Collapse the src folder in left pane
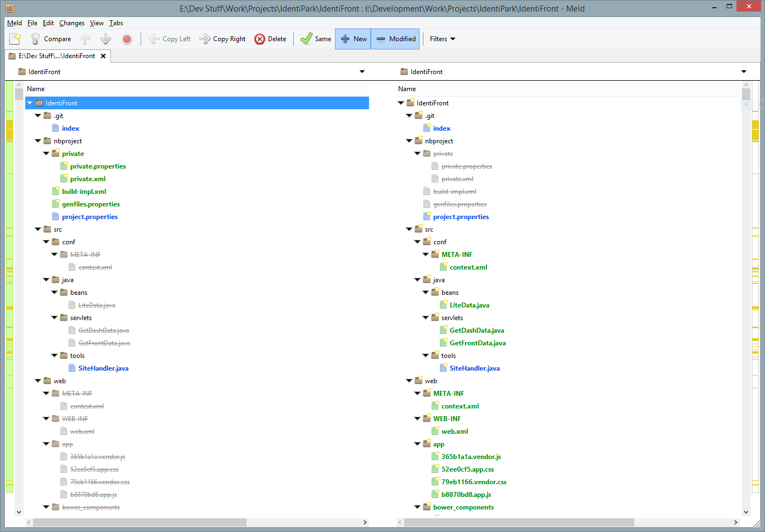Viewport: 765px width, 532px height. point(38,229)
